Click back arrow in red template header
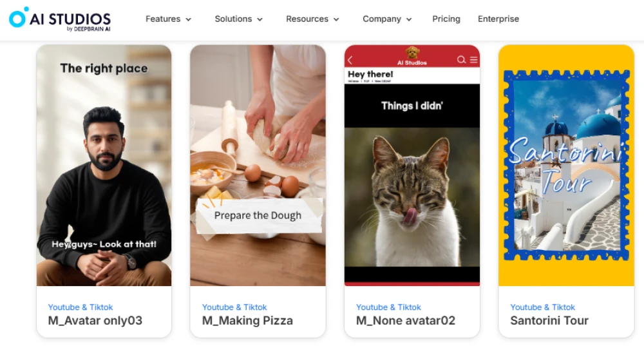Viewport: 644px width, 355px height. pos(350,61)
